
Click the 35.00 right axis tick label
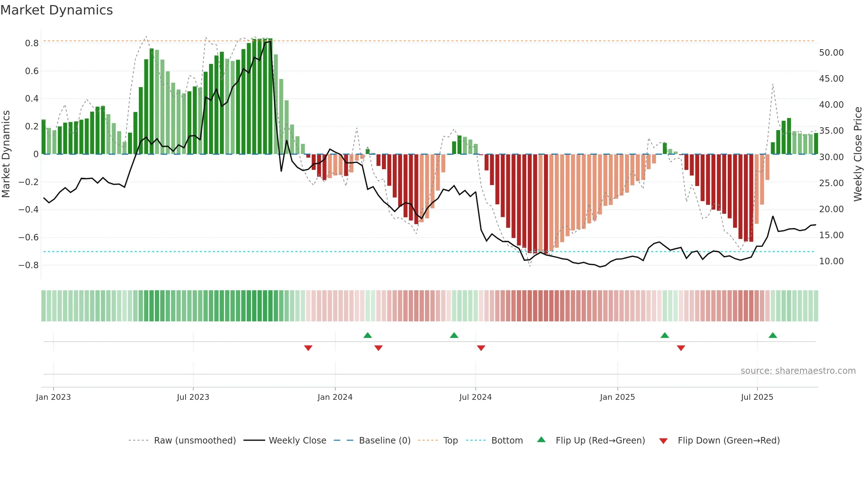(x=831, y=131)
